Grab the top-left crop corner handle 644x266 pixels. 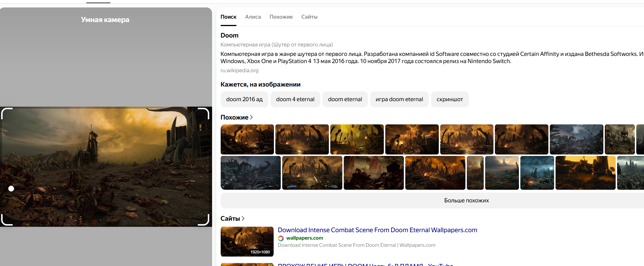[7, 114]
